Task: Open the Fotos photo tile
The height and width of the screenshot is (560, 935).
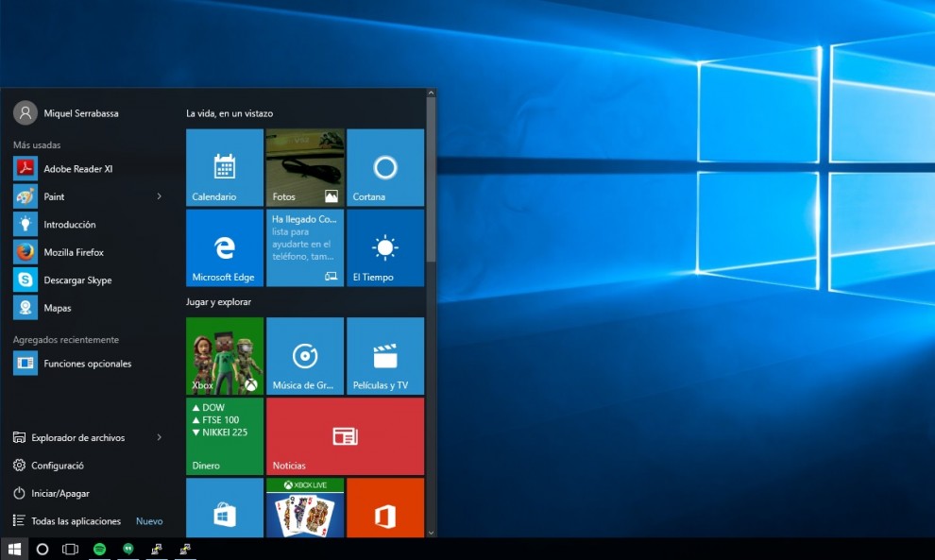Action: (305, 167)
